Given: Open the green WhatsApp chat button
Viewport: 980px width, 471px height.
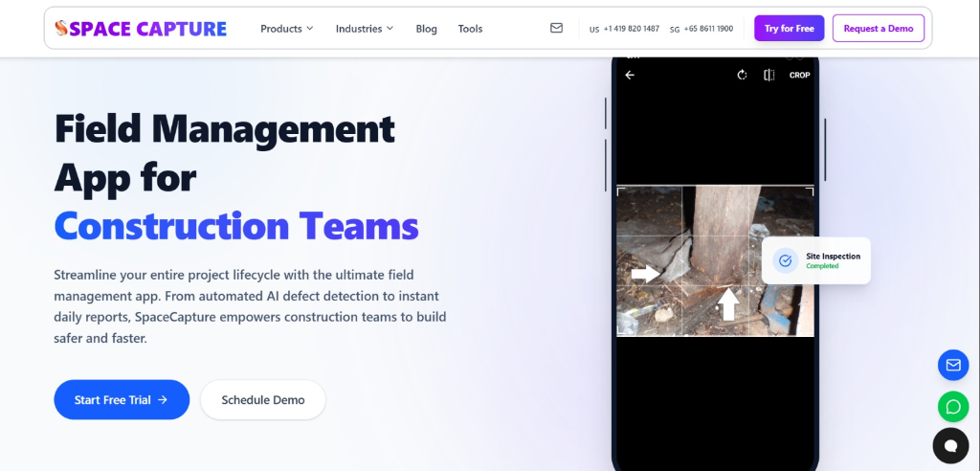Looking at the screenshot, I should click(953, 407).
